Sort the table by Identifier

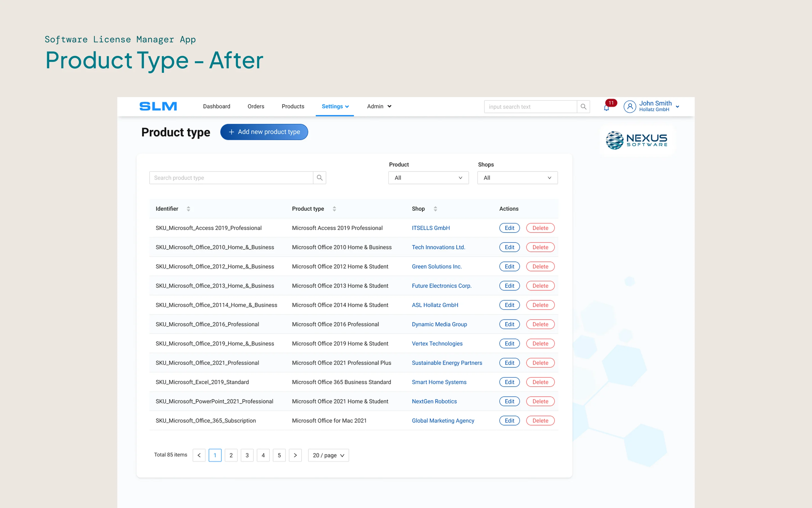[x=188, y=209]
